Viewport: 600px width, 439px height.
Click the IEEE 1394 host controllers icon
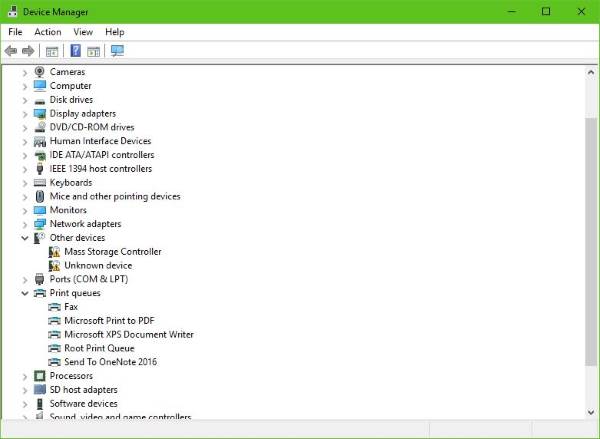(39, 168)
